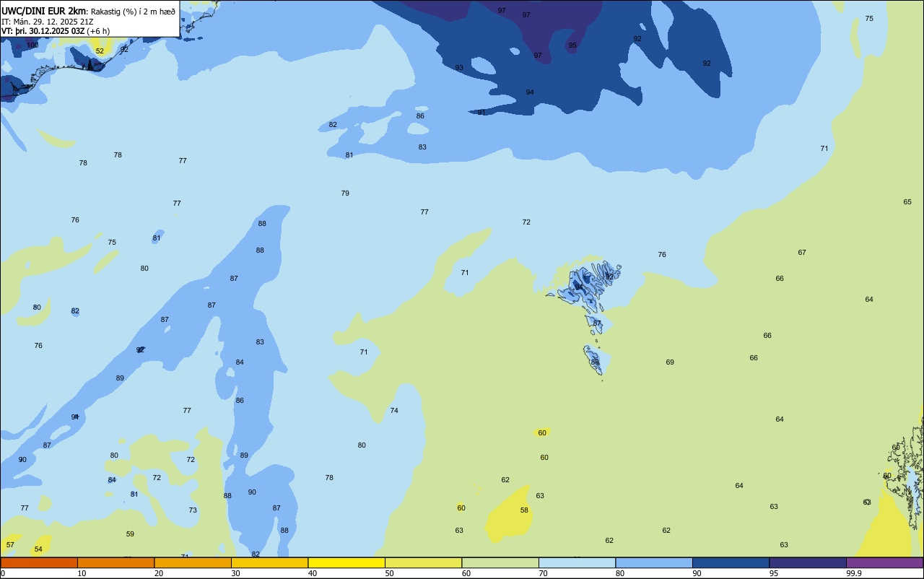The width and height of the screenshot is (924, 579).
Task: Click the humidity value 67 on map
Action: pyautogui.click(x=802, y=252)
